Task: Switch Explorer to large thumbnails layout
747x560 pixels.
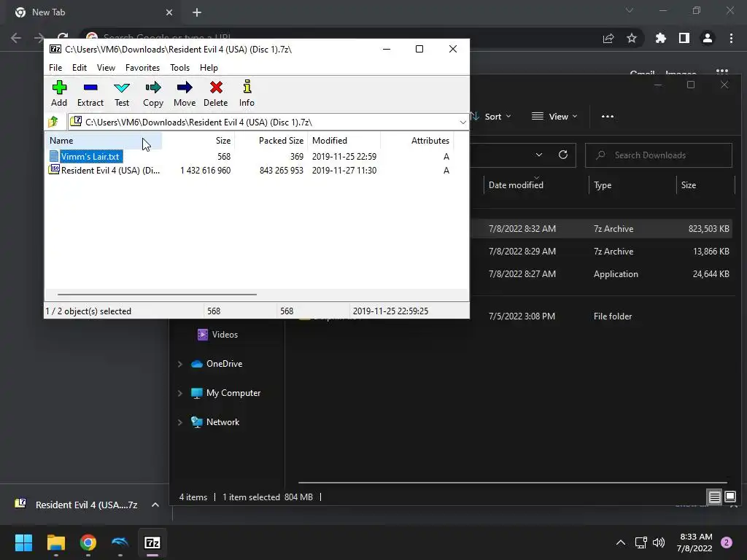Action: (x=729, y=497)
